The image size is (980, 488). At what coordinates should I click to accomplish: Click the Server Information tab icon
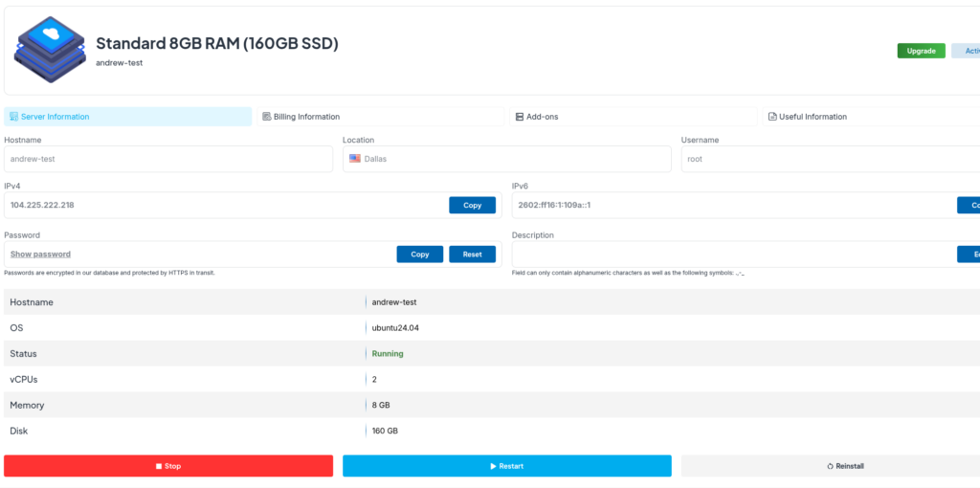pos(13,117)
